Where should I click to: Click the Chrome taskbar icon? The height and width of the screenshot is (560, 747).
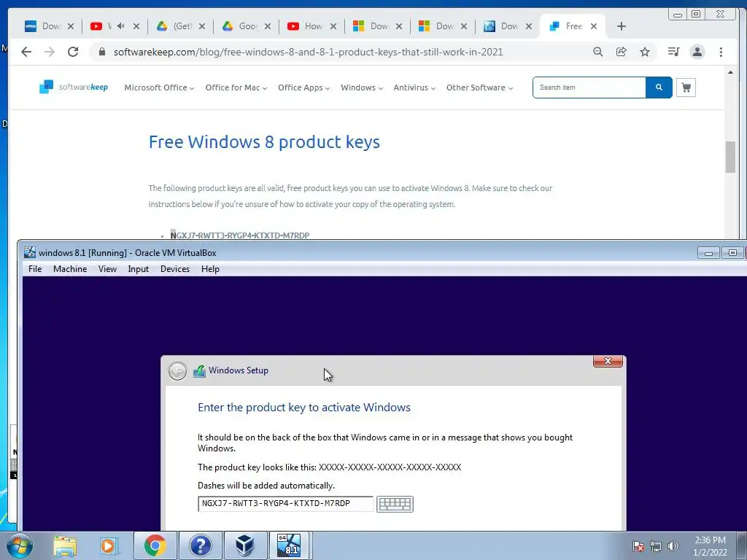click(x=155, y=545)
